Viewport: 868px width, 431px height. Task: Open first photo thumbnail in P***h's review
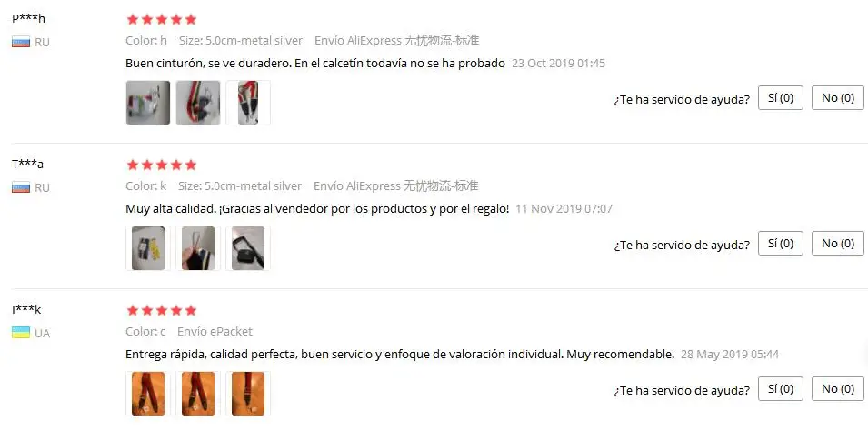coord(148,103)
